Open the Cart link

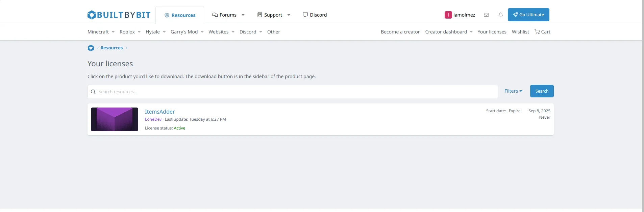click(x=543, y=32)
